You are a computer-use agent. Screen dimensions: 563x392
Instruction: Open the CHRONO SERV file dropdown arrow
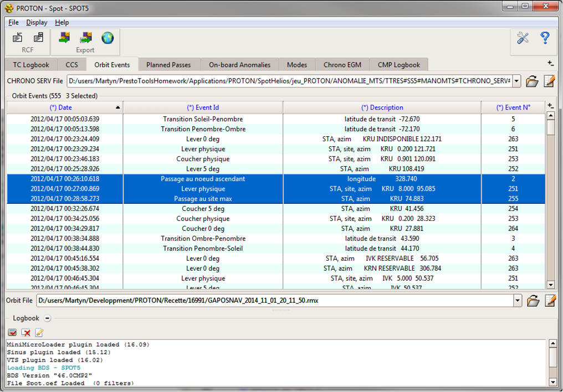[517, 81]
